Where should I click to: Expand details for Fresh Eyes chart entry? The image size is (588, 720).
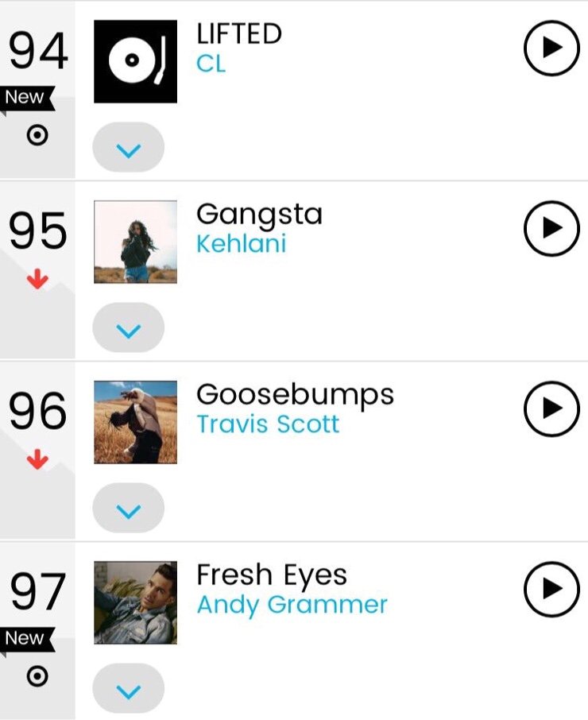[129, 688]
